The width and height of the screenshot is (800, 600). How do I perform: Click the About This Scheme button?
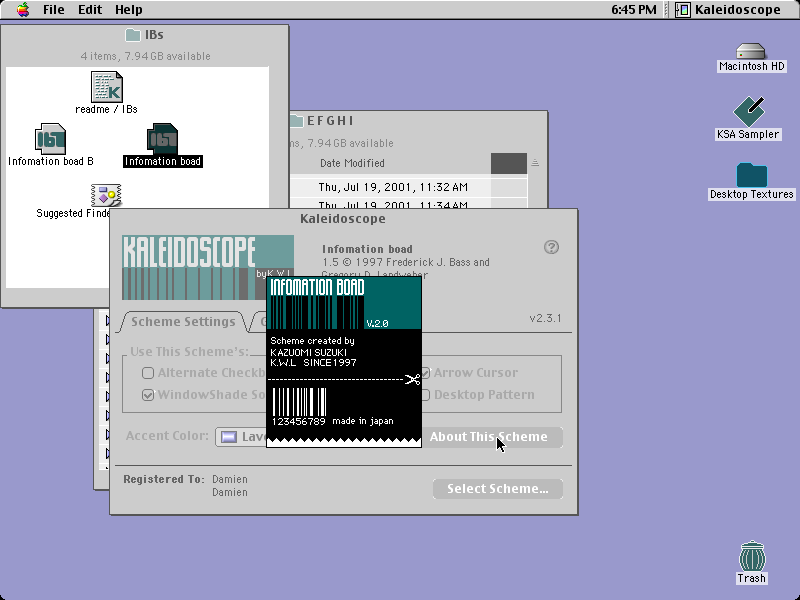click(x=492, y=437)
